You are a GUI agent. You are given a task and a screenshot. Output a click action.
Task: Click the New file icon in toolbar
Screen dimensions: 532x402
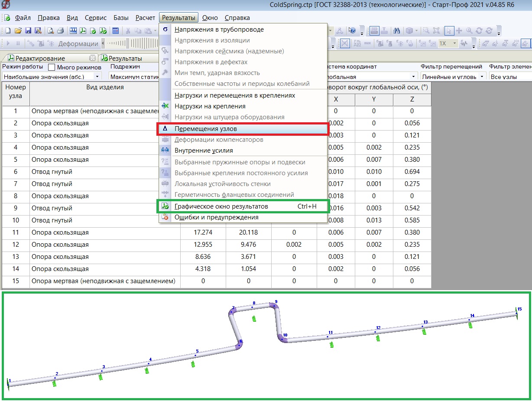click(x=9, y=31)
